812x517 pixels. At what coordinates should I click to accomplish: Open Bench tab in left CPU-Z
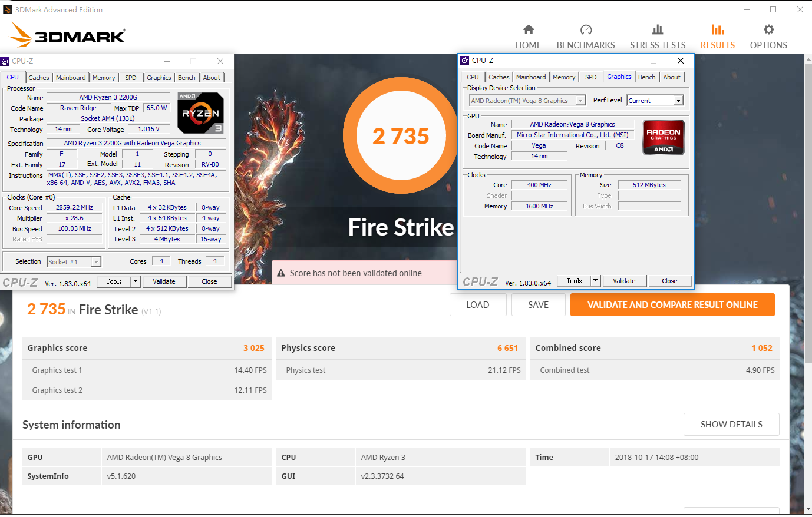point(187,78)
